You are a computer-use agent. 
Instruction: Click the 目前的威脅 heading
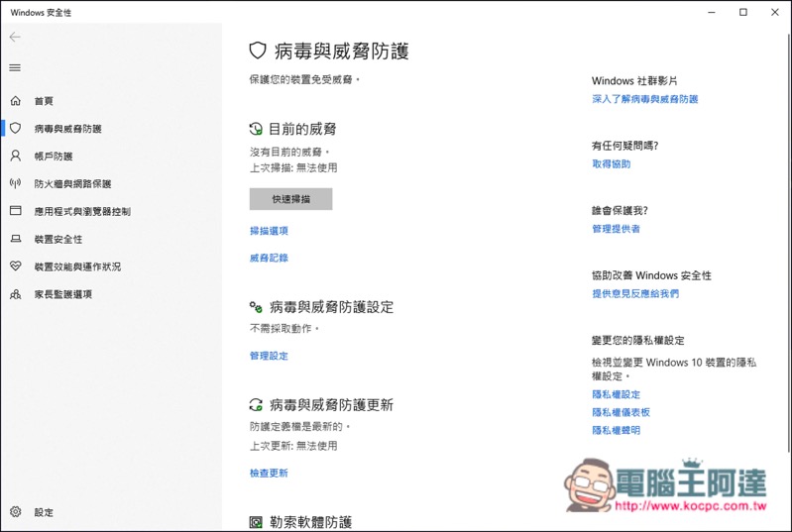click(302, 129)
